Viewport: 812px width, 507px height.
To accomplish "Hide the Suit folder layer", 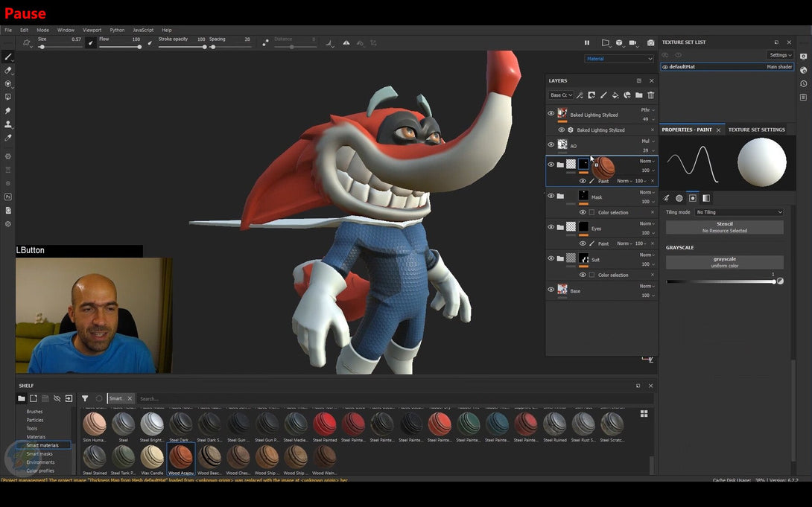I will [551, 258].
